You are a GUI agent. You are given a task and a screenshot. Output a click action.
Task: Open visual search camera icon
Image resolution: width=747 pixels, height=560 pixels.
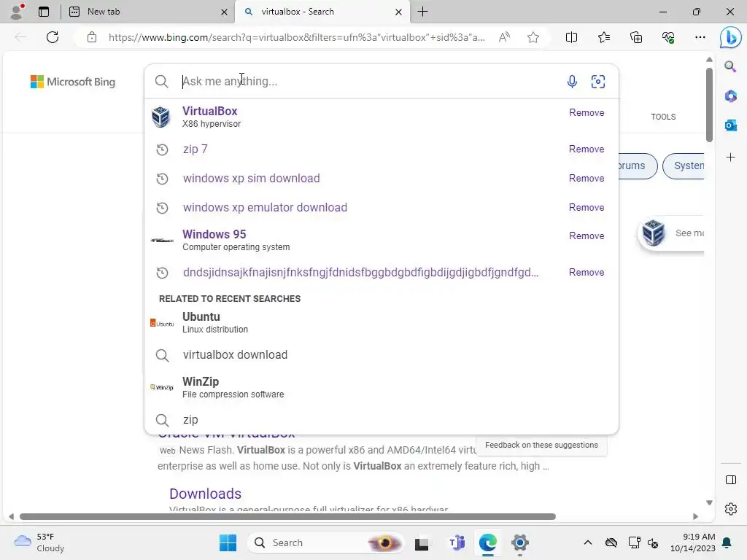598,82
